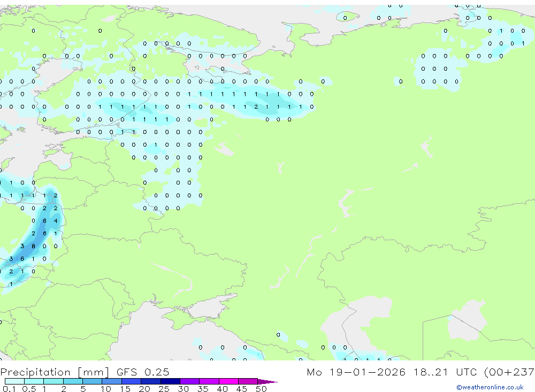Click the legend scale label "30"
Screen dimensions: 535x392
pyautogui.click(x=184, y=389)
